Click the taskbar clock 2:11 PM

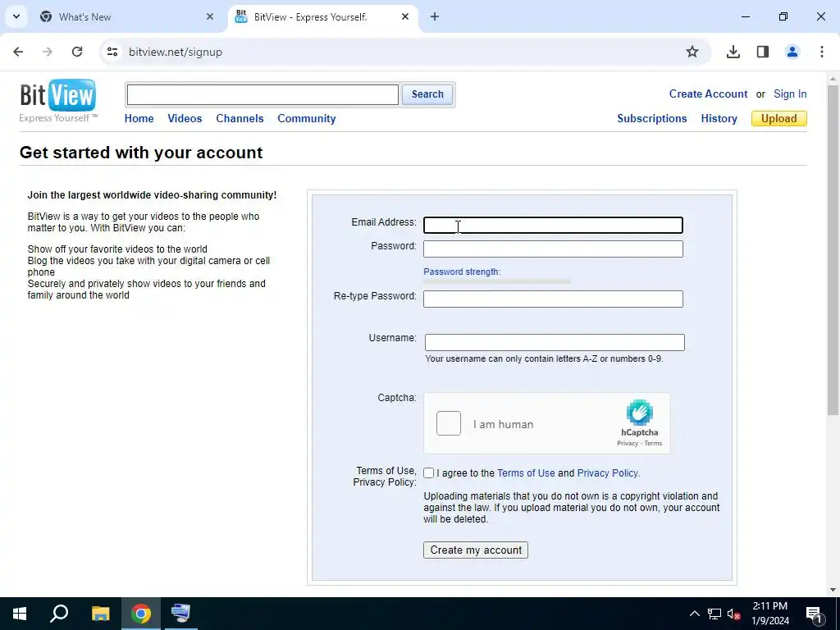(x=769, y=606)
